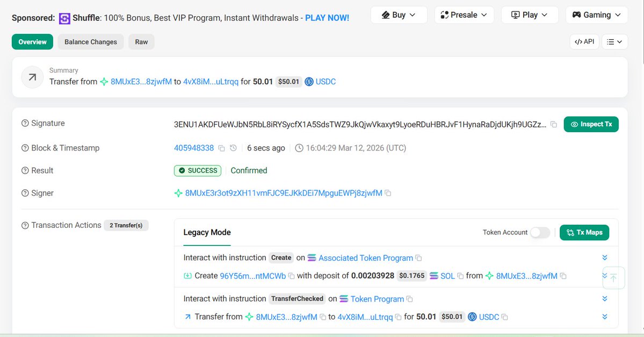This screenshot has height=337, width=644.
Task: Copy the Token Program address
Action: (x=409, y=299)
